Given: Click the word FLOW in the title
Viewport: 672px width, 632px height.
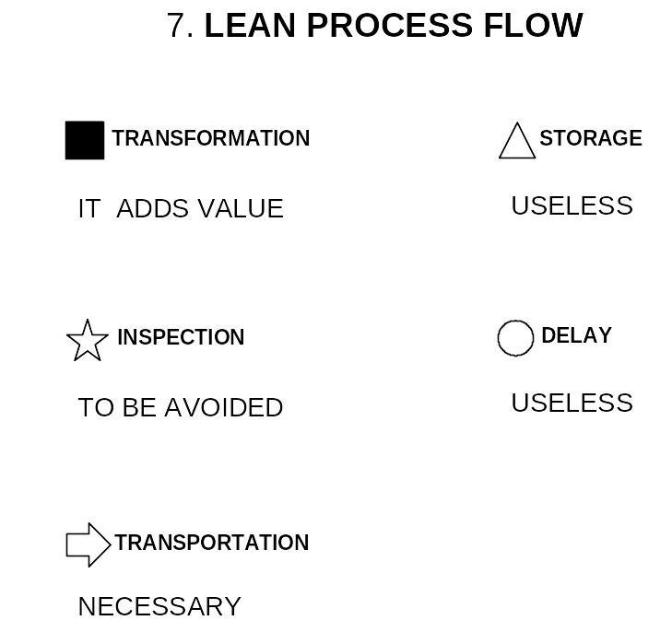Looking at the screenshot, I should (x=534, y=25).
